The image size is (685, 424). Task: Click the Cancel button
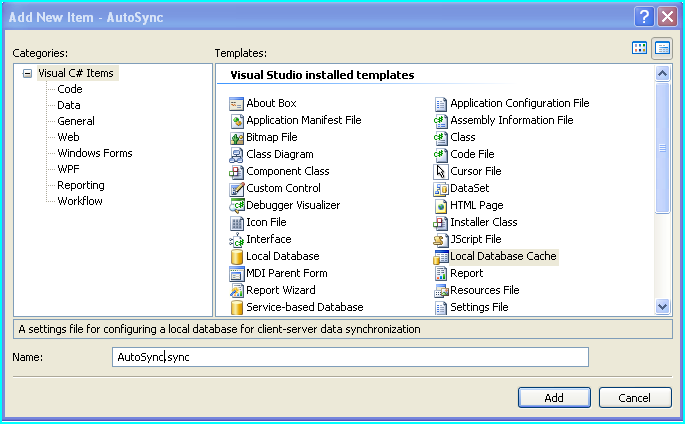635,397
